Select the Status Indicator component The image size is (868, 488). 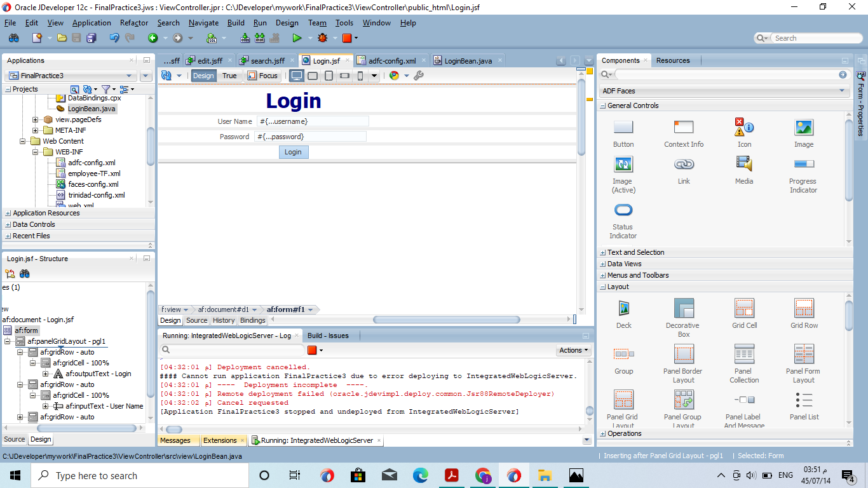(623, 220)
